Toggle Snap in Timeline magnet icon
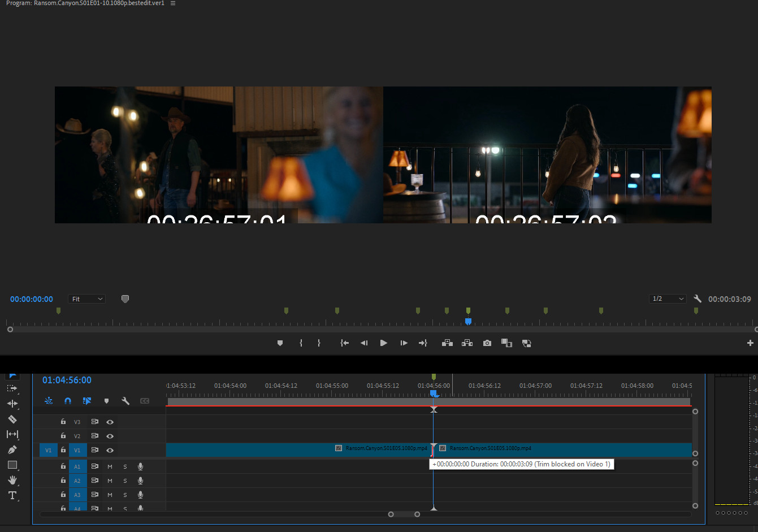The width and height of the screenshot is (758, 532). (68, 401)
